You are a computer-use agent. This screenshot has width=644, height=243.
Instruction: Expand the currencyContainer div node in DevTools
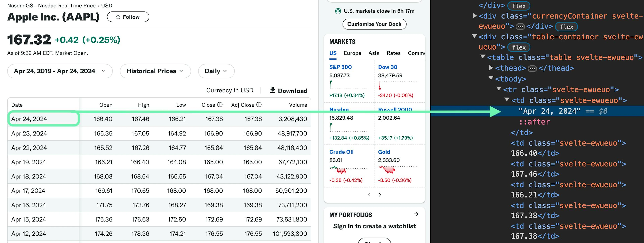(474, 16)
